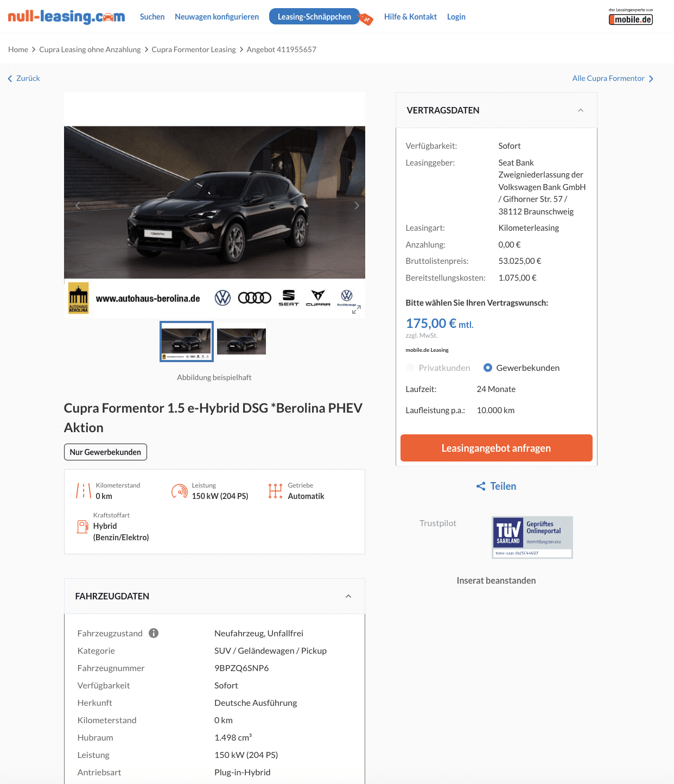
Task: Click the orange tag icon beside Leasing-Schnäppchen
Action: pos(366,20)
